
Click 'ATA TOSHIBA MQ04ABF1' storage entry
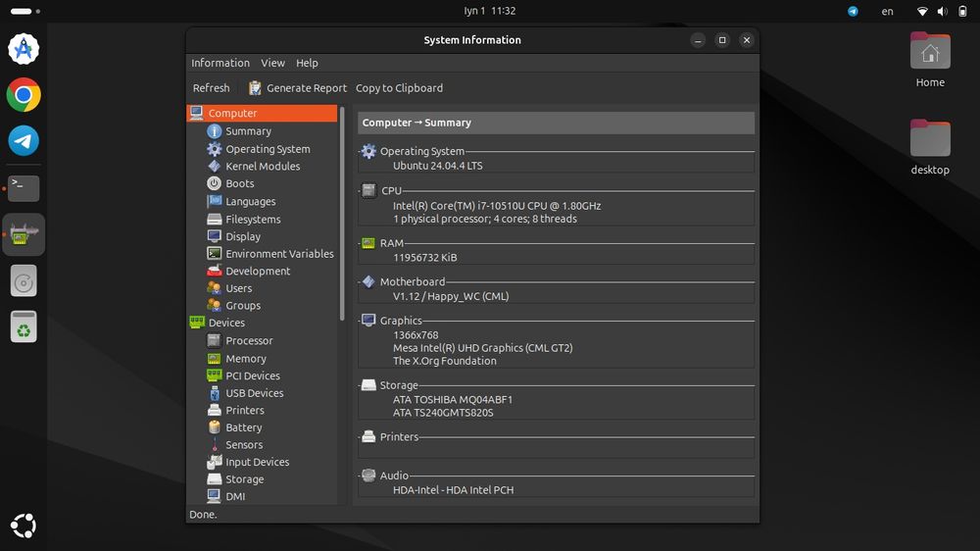(x=453, y=400)
